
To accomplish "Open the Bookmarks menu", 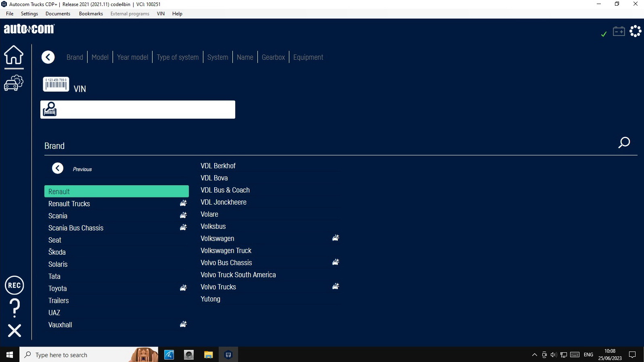I will 91,14.
